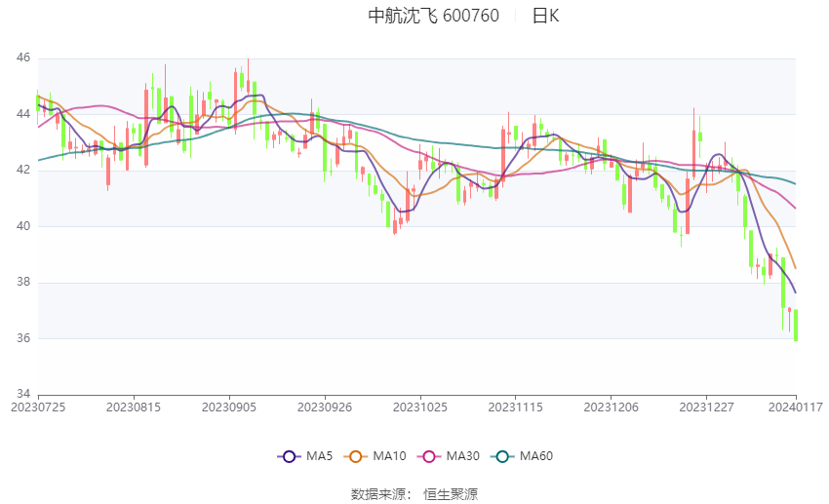Click the 20231025 date axis label
The width and height of the screenshot is (829, 504).
tap(419, 407)
